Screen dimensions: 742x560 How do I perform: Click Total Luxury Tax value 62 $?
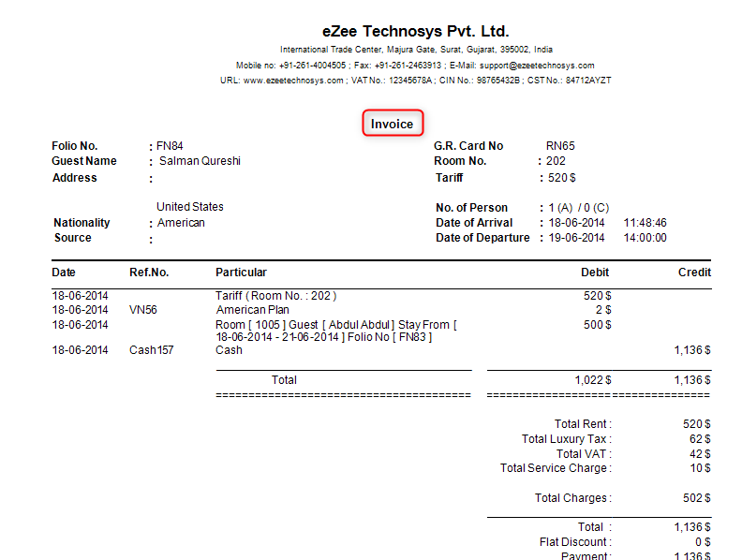[x=700, y=439]
